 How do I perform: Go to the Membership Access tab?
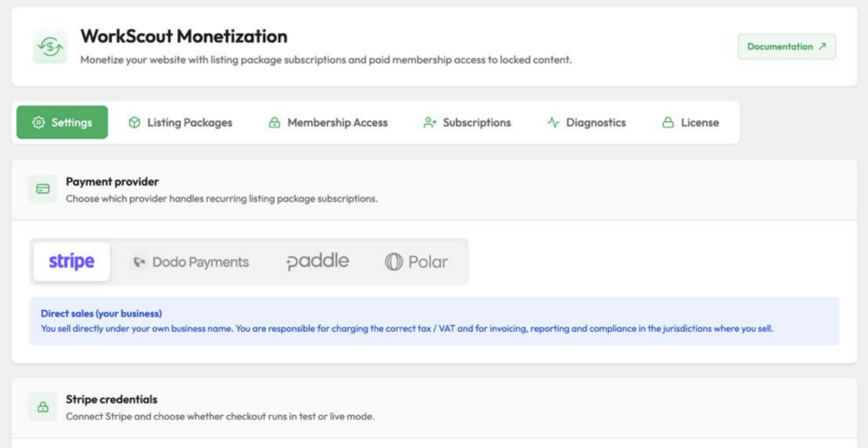coord(328,122)
